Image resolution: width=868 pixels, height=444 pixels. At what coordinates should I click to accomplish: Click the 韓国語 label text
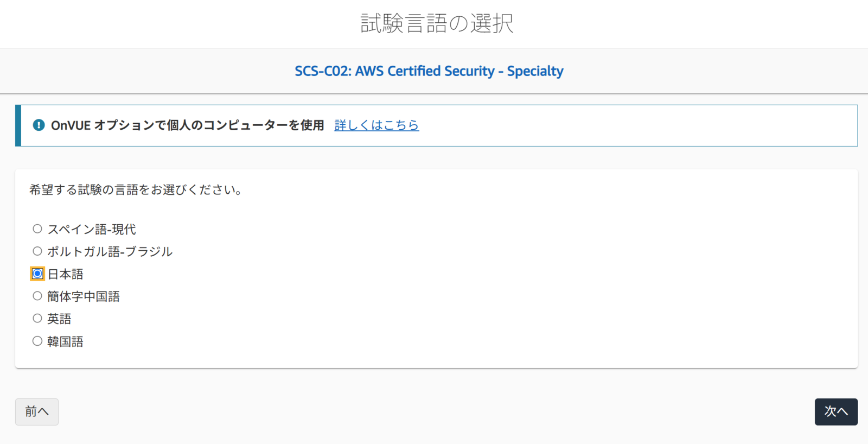tap(65, 341)
